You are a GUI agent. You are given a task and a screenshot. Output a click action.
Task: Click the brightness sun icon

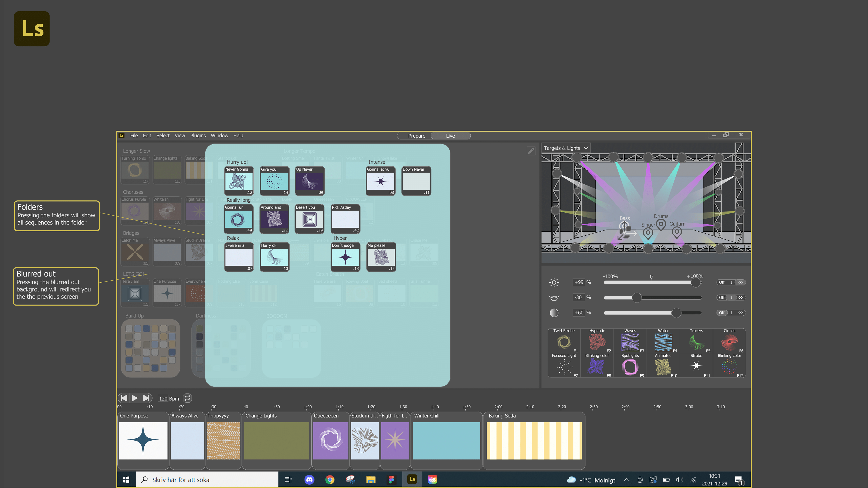click(554, 282)
